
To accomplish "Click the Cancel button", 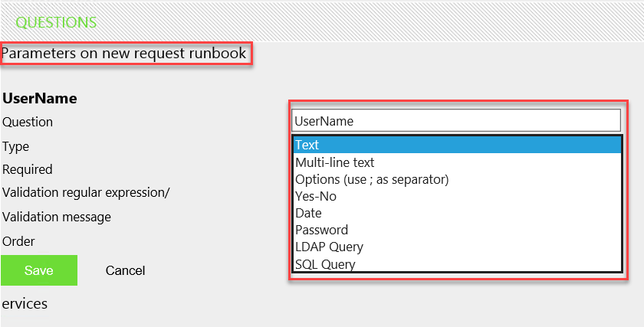I will pos(125,270).
